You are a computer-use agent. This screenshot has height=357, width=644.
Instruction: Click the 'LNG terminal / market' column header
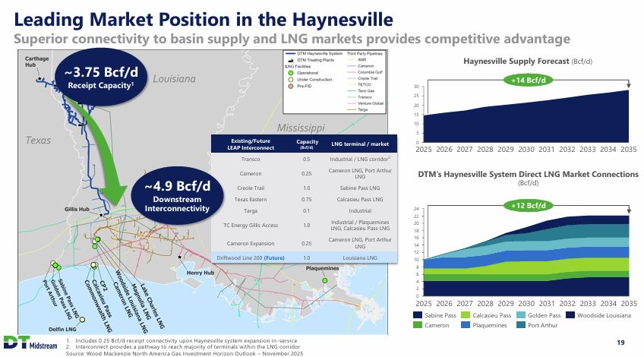click(360, 144)
